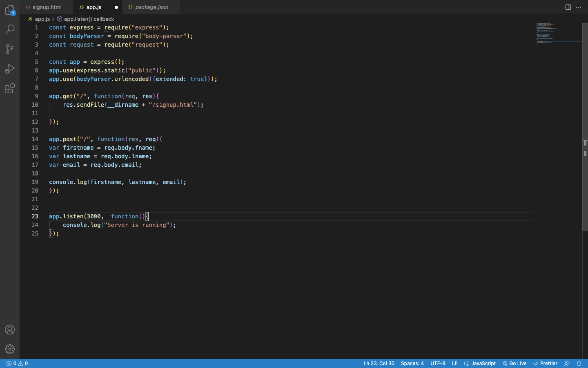Open the Search view
588x368 pixels.
(9, 29)
